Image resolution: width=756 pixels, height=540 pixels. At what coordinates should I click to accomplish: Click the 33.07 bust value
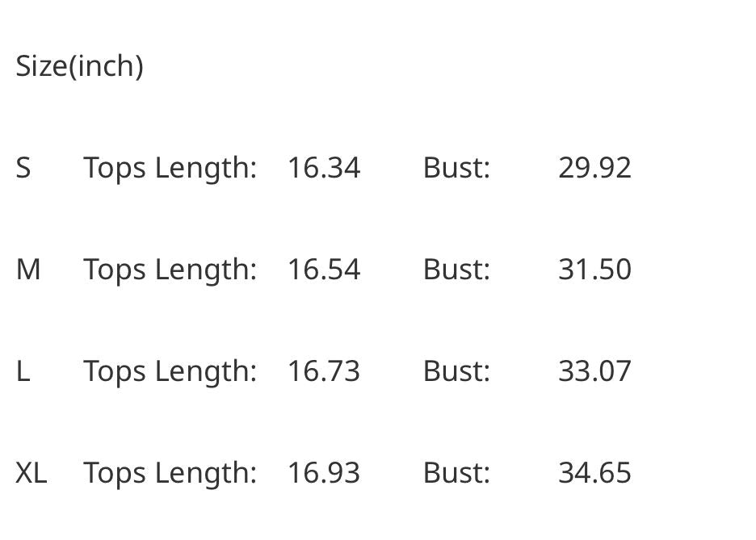594,371
